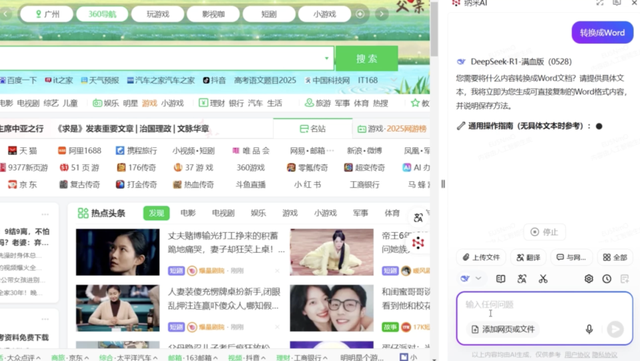This screenshot has width=640, height=361.
Task: Click the right arrow in top tab bar
Action: tap(382, 14)
